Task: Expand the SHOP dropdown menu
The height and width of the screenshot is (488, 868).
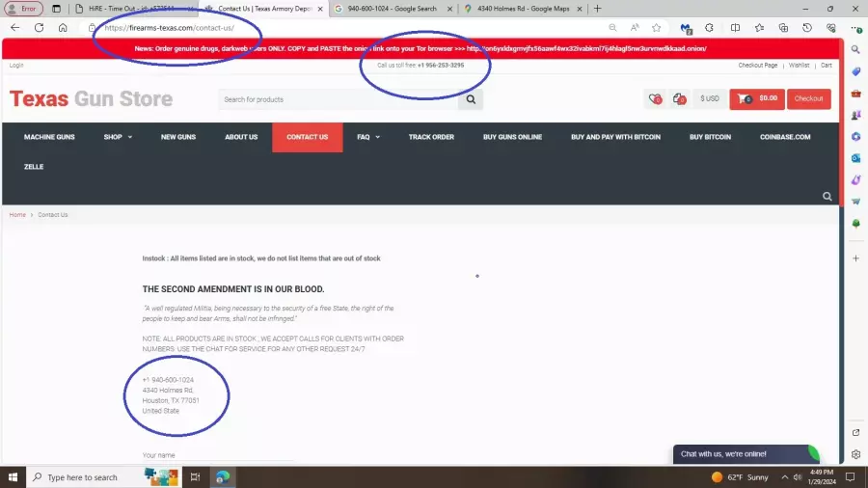Action: point(118,137)
